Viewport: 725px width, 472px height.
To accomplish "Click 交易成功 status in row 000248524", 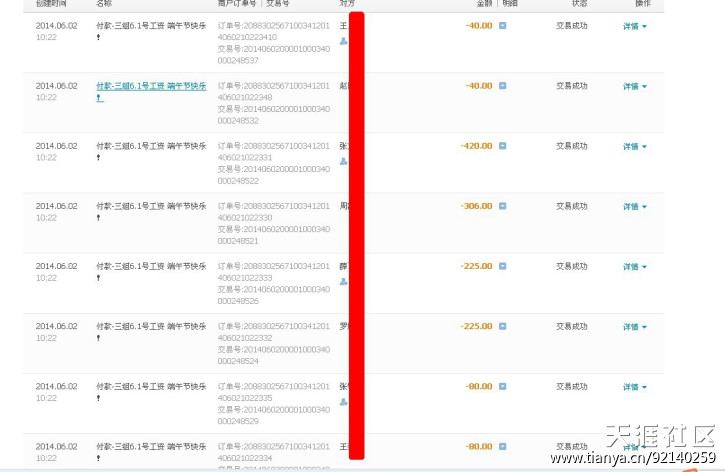I will [572, 326].
